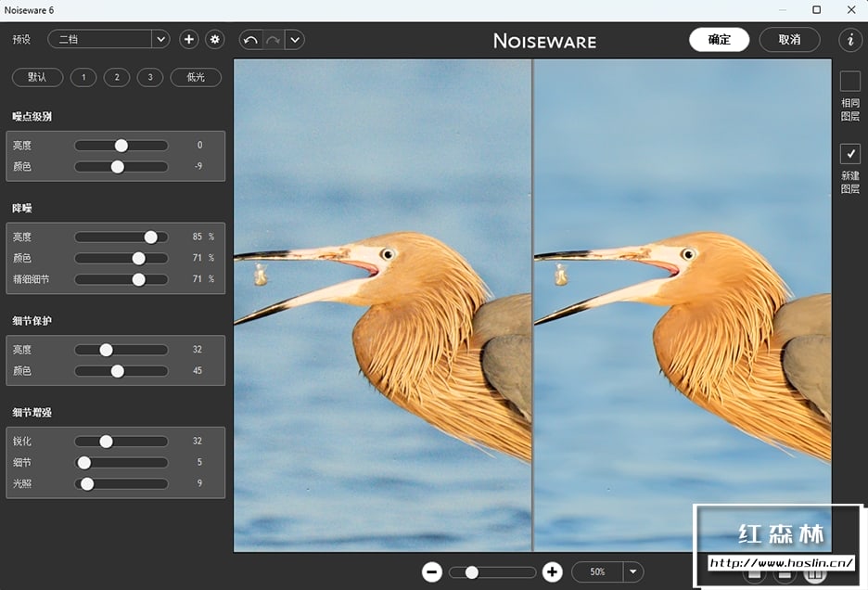Select preset level 2
Viewport: 868px width, 590px height.
click(x=117, y=77)
